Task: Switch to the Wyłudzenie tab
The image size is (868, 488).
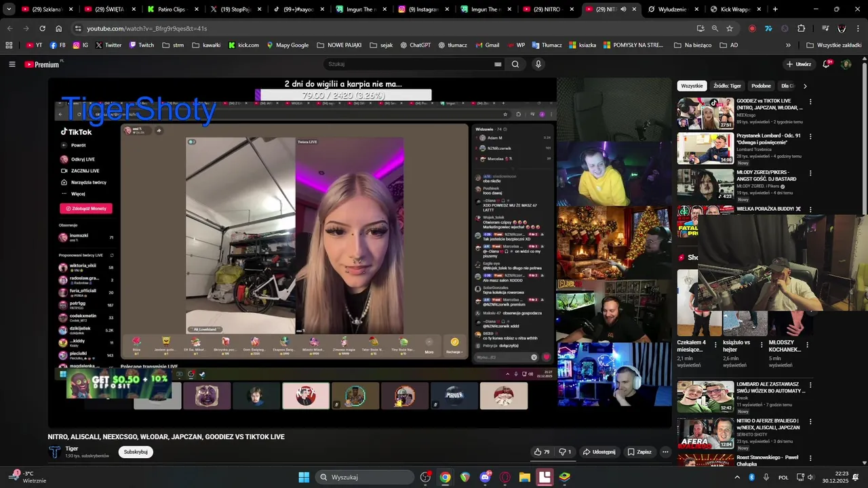Action: point(668,9)
